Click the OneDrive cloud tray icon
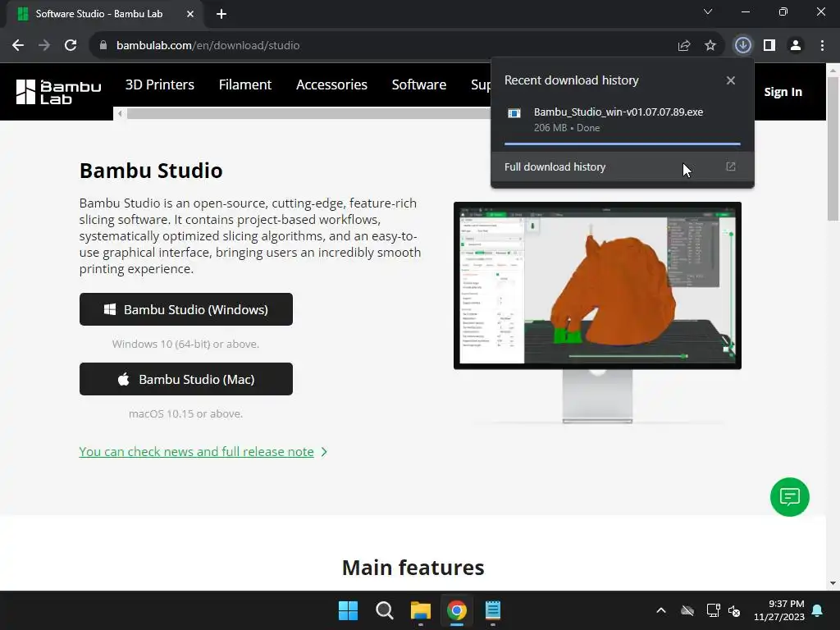 pos(687,610)
